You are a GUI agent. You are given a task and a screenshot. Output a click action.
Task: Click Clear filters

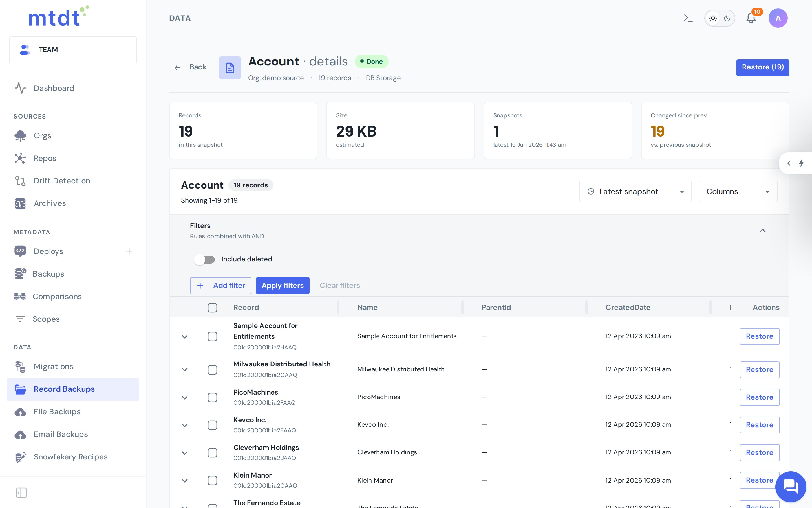click(x=339, y=286)
